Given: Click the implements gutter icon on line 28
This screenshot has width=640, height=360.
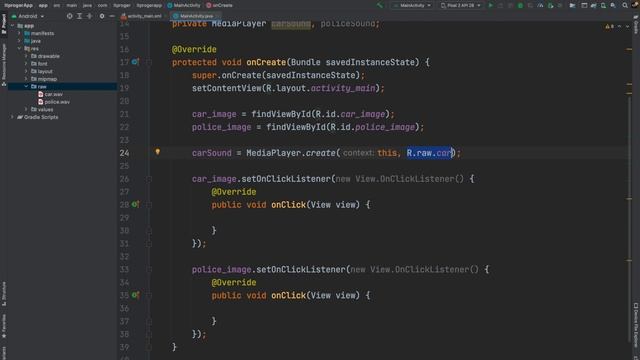Looking at the screenshot, I should pos(135,204).
